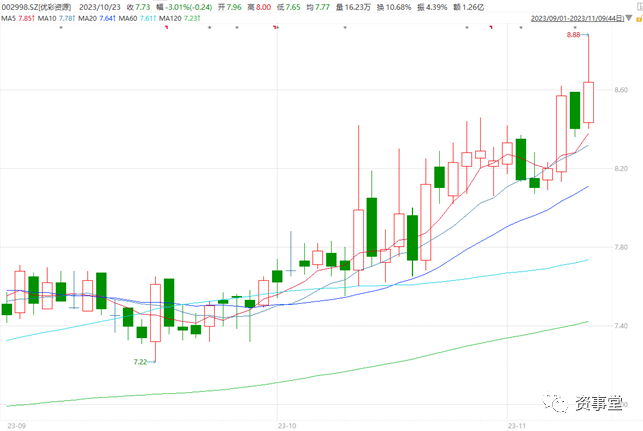Click the up arrow beside MA10 value
The image size is (643, 431).
click(x=77, y=18)
